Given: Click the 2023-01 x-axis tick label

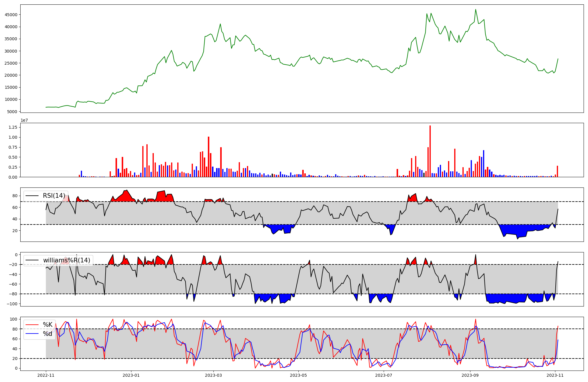Looking at the screenshot, I should tap(131, 375).
